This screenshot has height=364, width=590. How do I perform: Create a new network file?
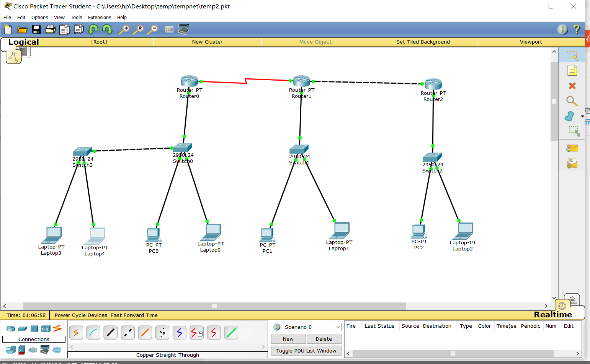pyautogui.click(x=8, y=29)
